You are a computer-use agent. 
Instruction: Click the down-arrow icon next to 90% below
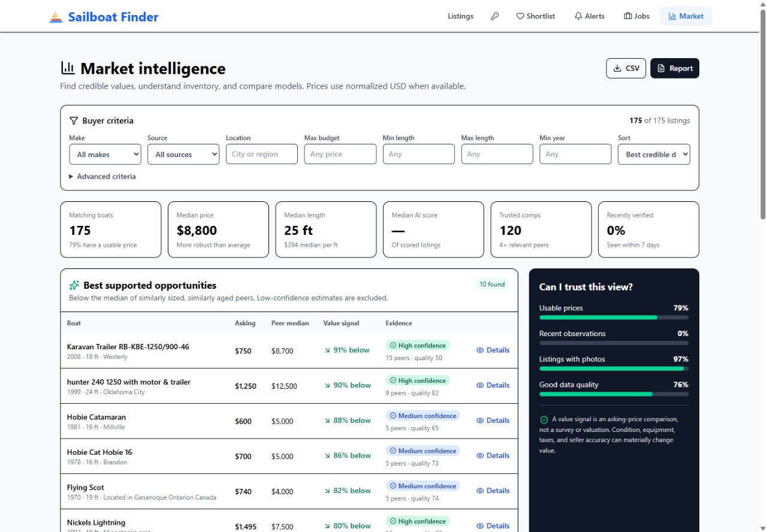pos(327,385)
